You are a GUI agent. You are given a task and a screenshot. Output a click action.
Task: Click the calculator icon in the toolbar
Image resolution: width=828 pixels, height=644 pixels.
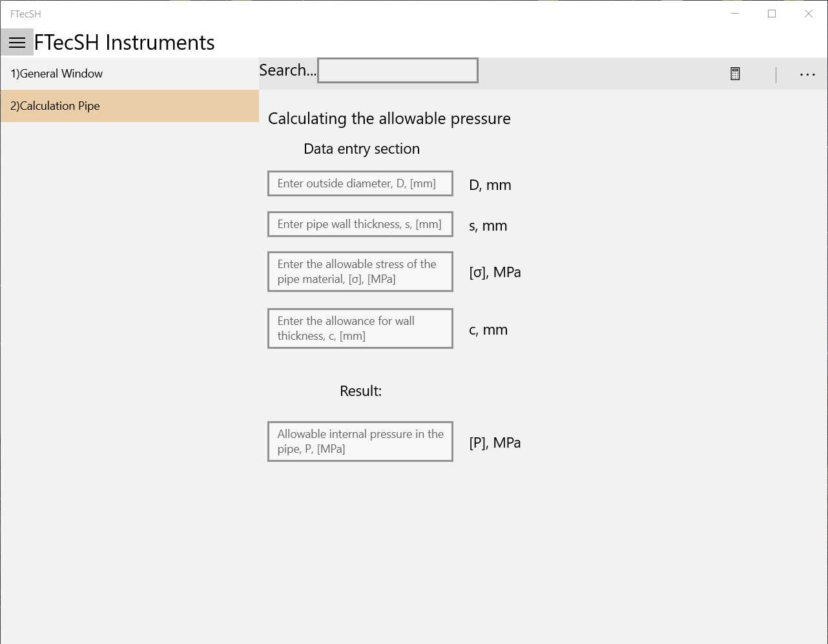735,74
